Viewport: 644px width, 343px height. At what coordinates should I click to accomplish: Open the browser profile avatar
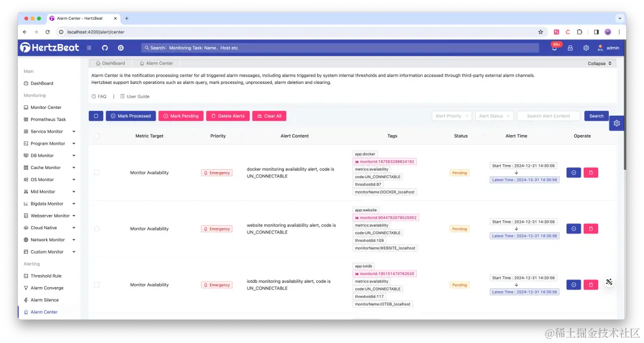point(608,32)
